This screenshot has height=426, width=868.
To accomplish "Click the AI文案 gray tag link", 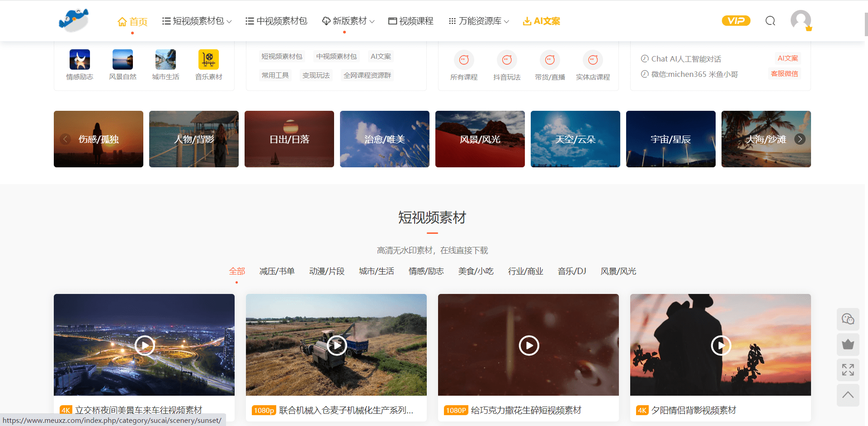I will [381, 57].
